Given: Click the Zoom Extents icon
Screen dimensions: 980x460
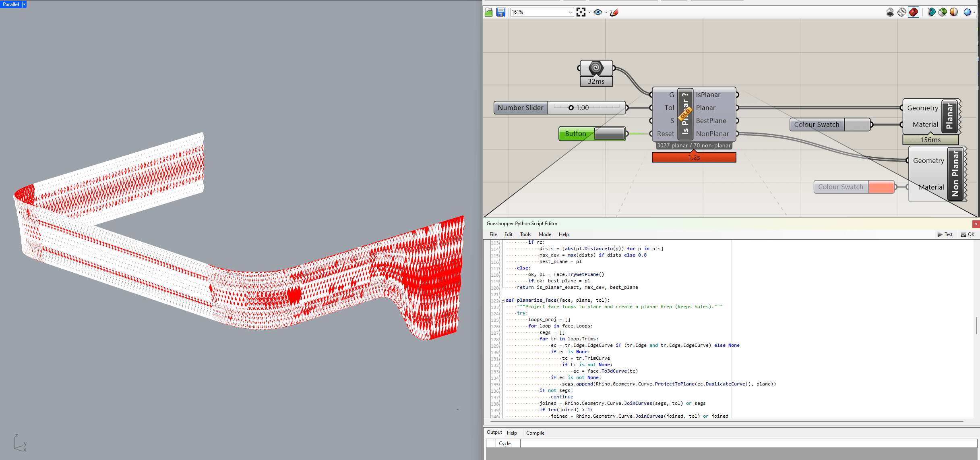Looking at the screenshot, I should (x=581, y=12).
